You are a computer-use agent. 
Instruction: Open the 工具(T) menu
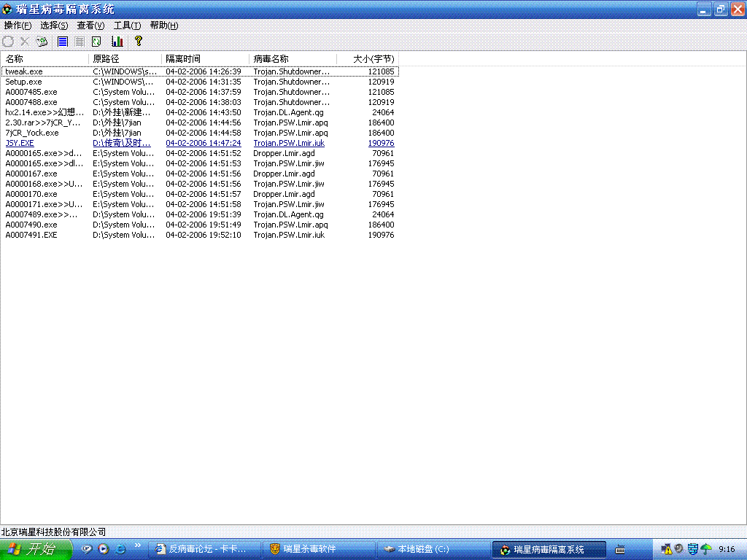[x=127, y=26]
